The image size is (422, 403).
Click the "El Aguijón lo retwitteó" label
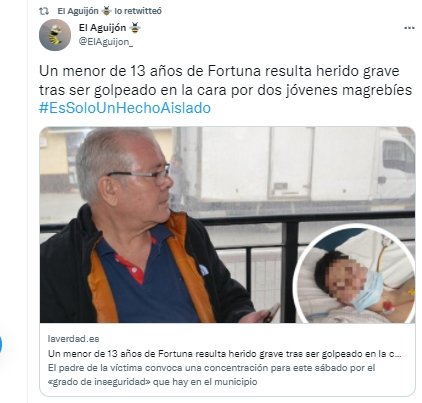(x=110, y=11)
